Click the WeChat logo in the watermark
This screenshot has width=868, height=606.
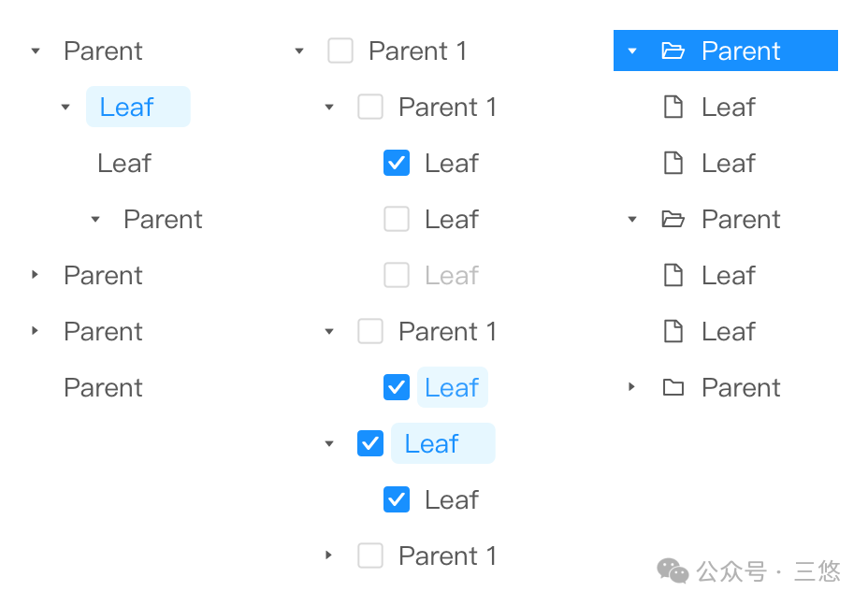point(673,570)
